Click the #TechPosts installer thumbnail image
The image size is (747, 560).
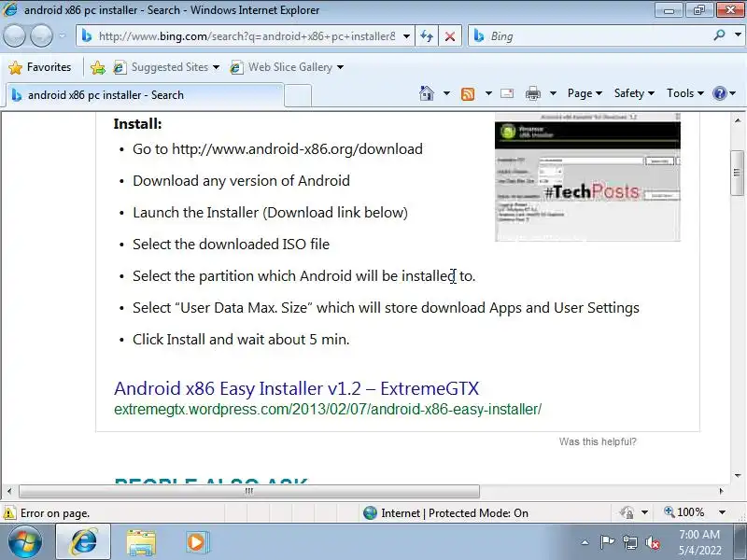(587, 177)
